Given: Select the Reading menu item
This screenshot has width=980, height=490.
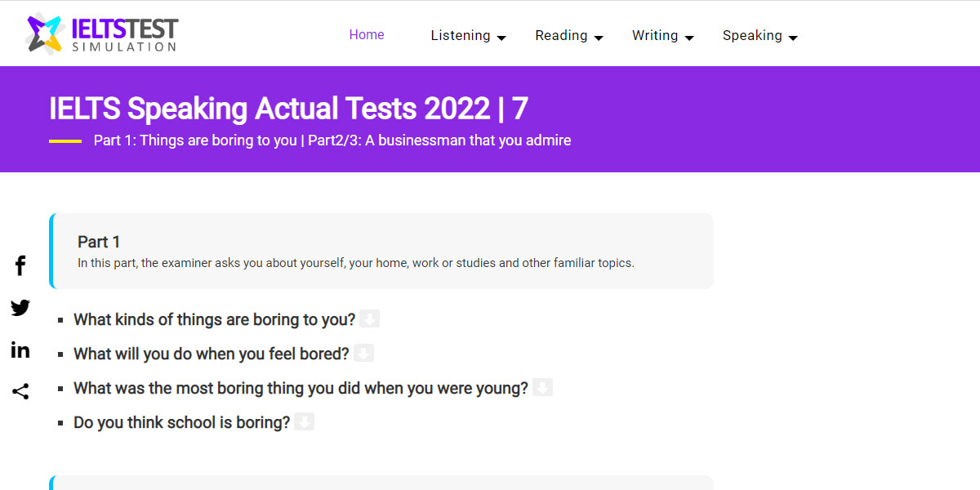Looking at the screenshot, I should pyautogui.click(x=561, y=35).
